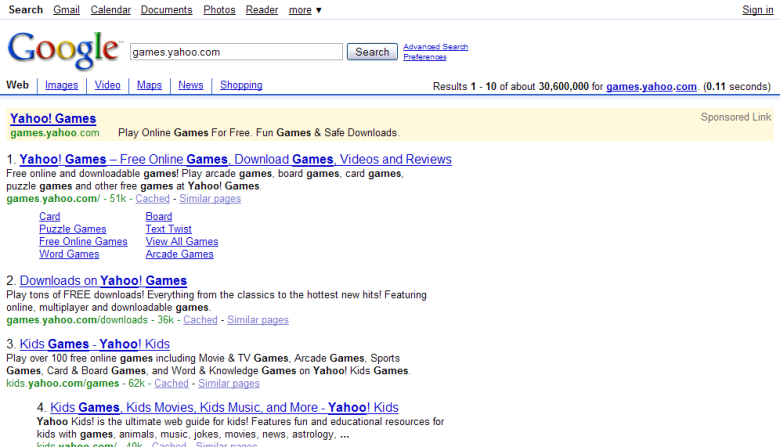Image resolution: width=780 pixels, height=447 pixels.
Task: Open Cached link for games.yahoo.com/downloads
Action: [200, 320]
